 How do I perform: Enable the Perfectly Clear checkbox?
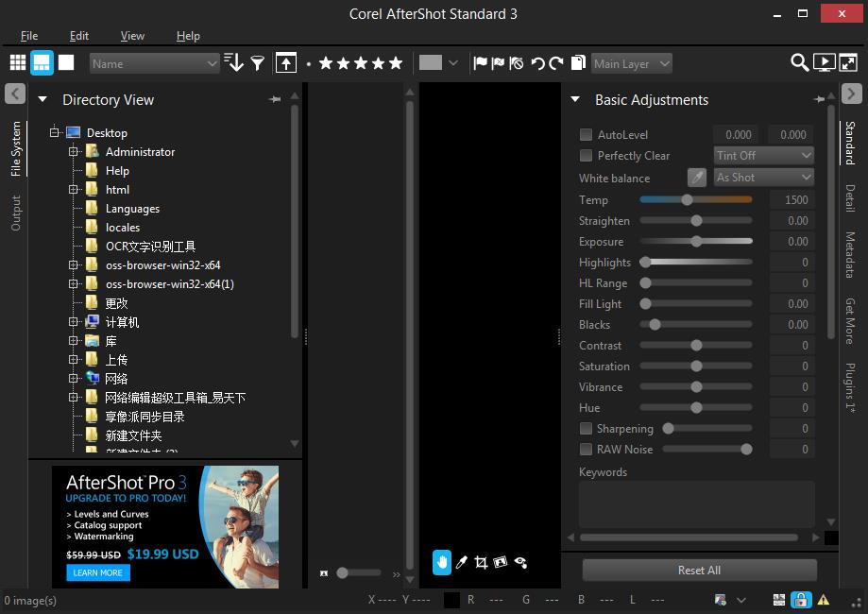(586, 156)
